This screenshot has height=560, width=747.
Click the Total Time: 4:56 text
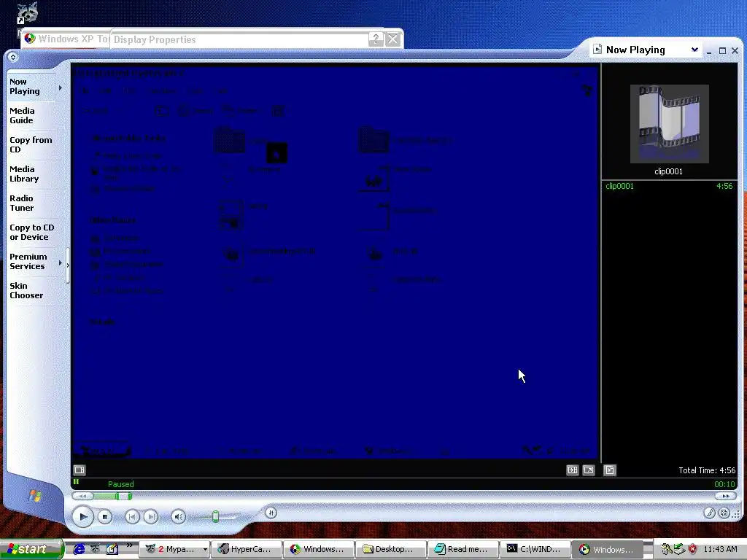pyautogui.click(x=706, y=470)
